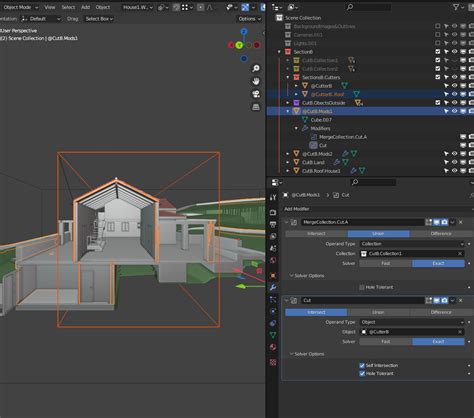The image size is (474, 418).
Task: Open Operand Type dropdown showing Object
Action: [x=412, y=322]
